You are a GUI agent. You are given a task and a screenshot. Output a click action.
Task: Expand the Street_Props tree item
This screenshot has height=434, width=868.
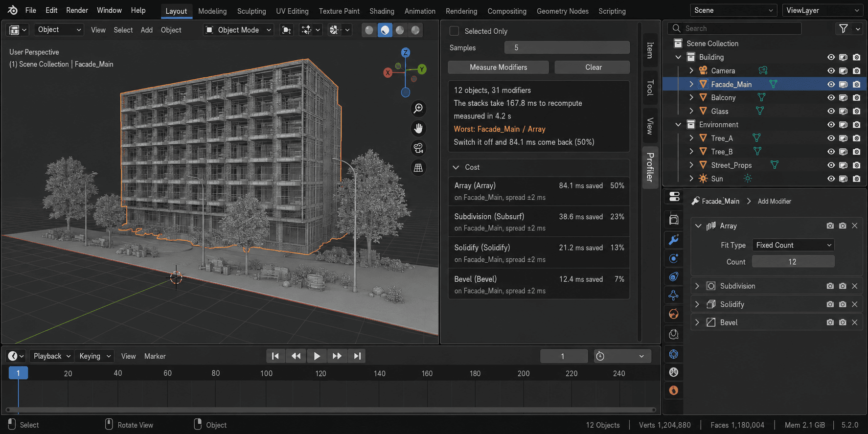691,165
